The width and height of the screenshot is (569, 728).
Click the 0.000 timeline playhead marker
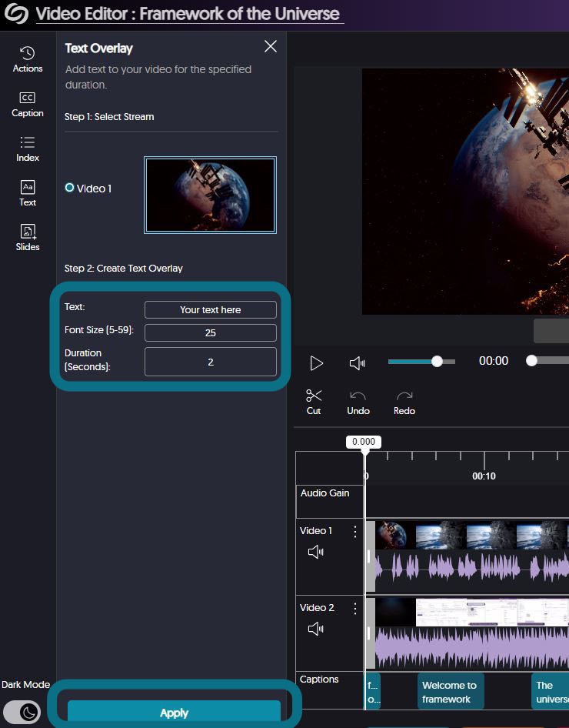[x=364, y=442]
